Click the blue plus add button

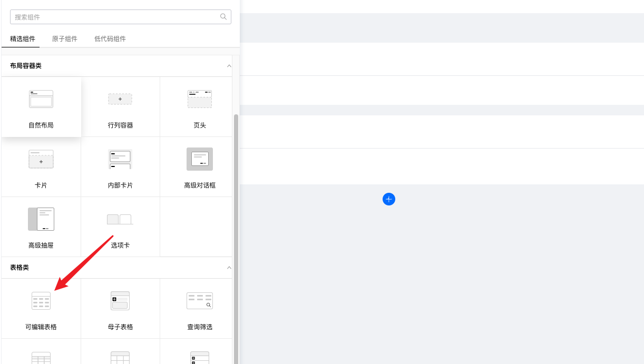click(x=389, y=199)
